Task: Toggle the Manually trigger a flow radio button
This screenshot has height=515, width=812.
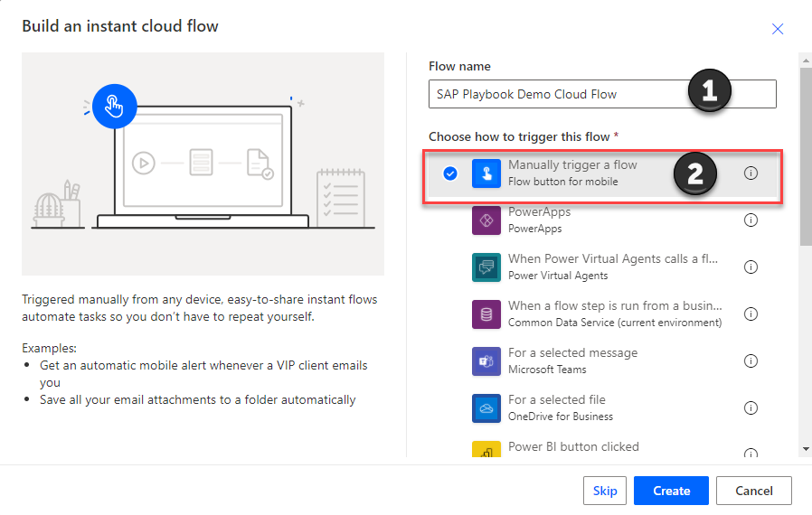Action: (x=450, y=173)
